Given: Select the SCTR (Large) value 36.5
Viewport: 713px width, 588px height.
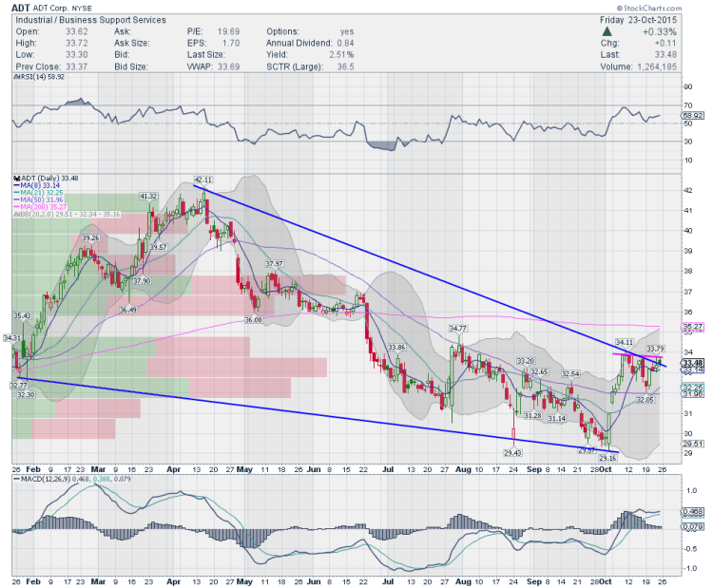Looking at the screenshot, I should click(x=346, y=66).
